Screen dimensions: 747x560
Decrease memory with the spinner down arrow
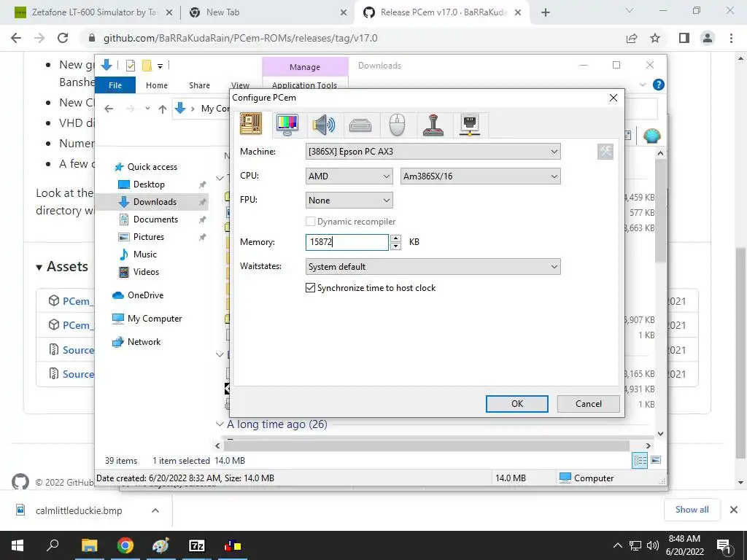(395, 246)
